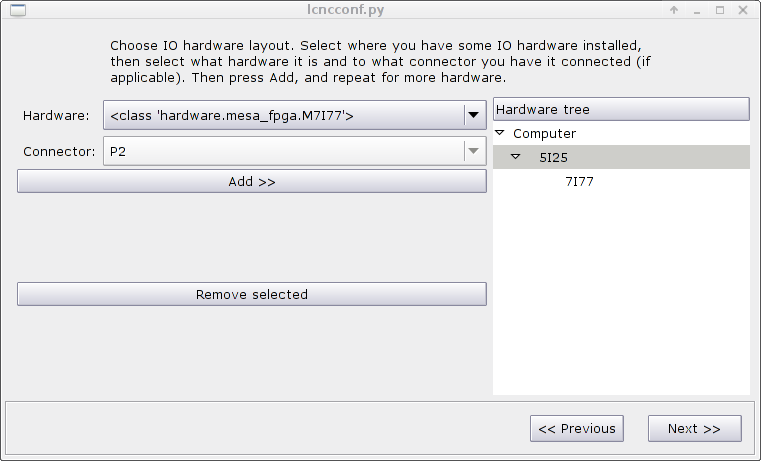
Task: Click the Hardware tree column header
Action: coord(621,109)
